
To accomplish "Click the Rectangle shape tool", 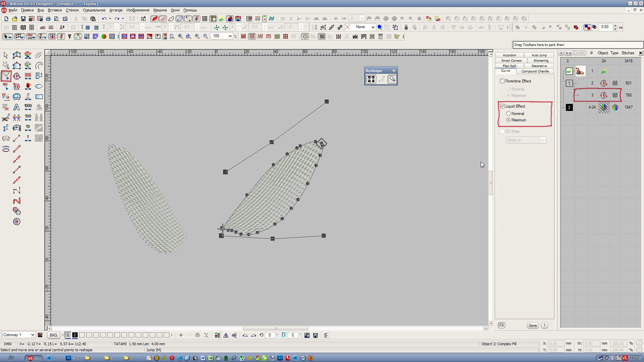I will pyautogui.click(x=39, y=97).
